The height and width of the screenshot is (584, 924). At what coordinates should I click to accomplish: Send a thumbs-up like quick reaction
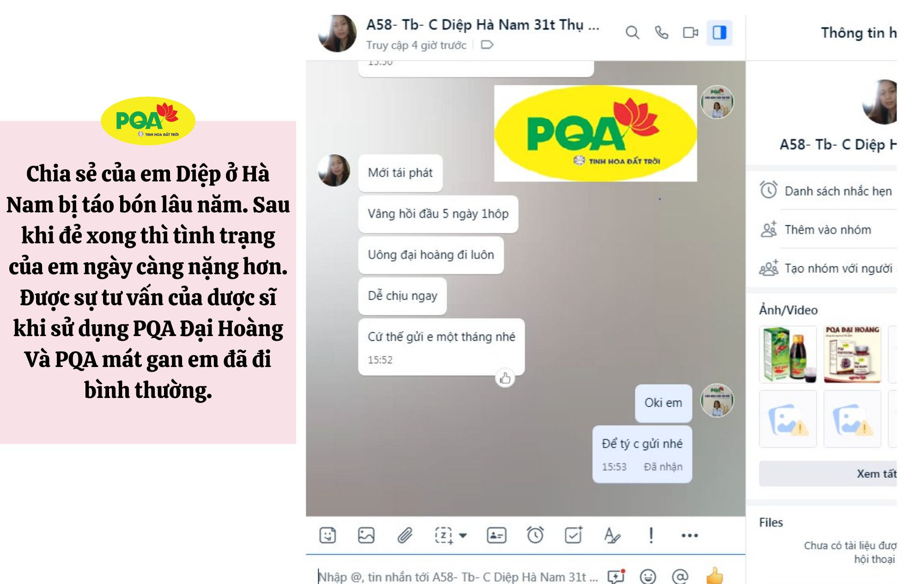[x=715, y=576]
